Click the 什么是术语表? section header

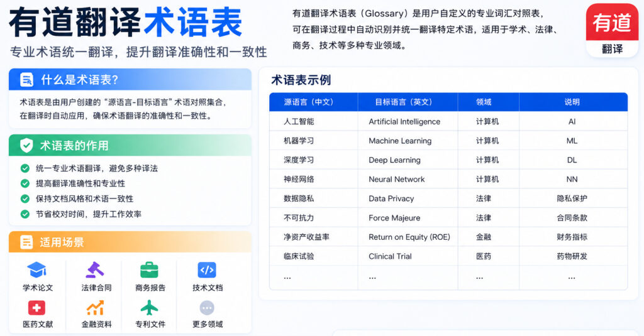(x=130, y=80)
